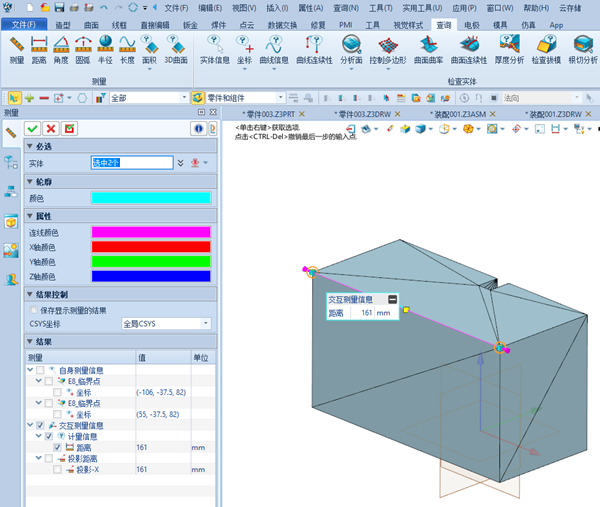Open the 零件和组件 dropdown
The height and width of the screenshot is (507, 600).
tap(245, 98)
